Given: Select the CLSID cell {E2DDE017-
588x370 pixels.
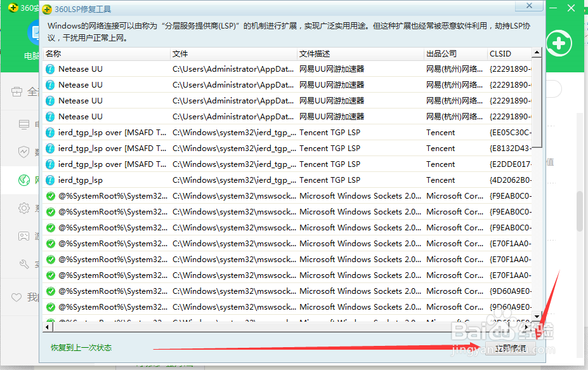Looking at the screenshot, I should pos(511,164).
